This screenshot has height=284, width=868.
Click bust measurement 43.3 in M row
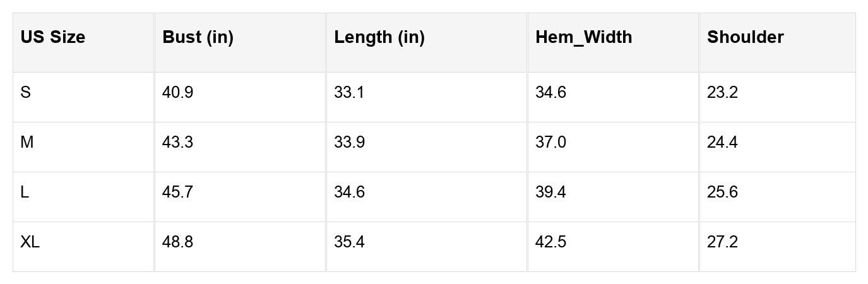pos(177,143)
